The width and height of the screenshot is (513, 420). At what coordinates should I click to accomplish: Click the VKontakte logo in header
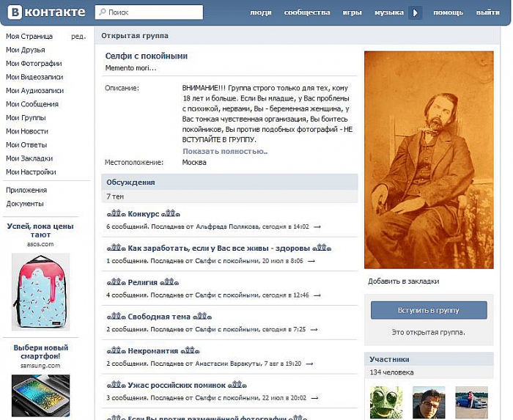(x=44, y=12)
